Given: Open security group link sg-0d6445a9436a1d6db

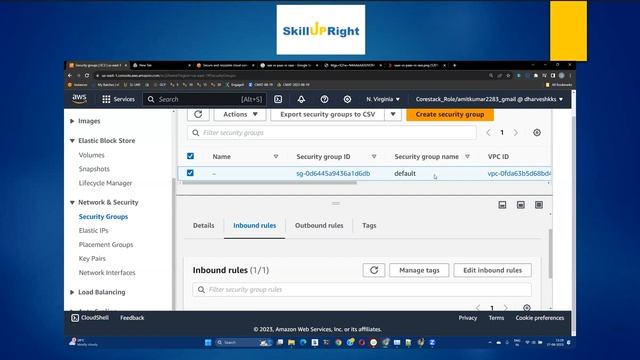Looking at the screenshot, I should (333, 173).
